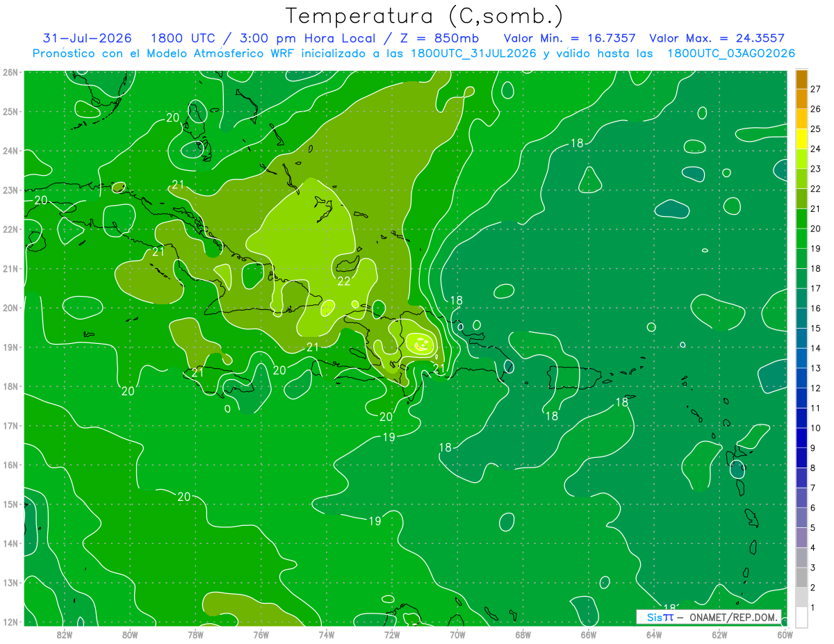Click the legend value "10" on the color scale
The height and width of the screenshot is (644, 834).
coord(816,428)
